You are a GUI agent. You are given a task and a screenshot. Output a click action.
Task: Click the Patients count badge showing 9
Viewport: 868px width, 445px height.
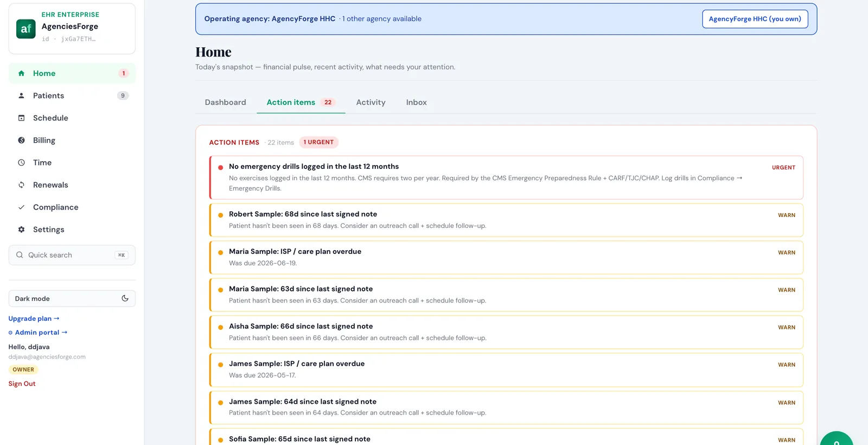click(x=123, y=96)
